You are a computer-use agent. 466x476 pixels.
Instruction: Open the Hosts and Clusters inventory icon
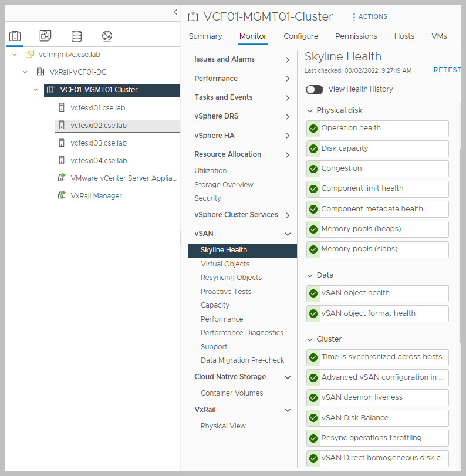tap(15, 36)
